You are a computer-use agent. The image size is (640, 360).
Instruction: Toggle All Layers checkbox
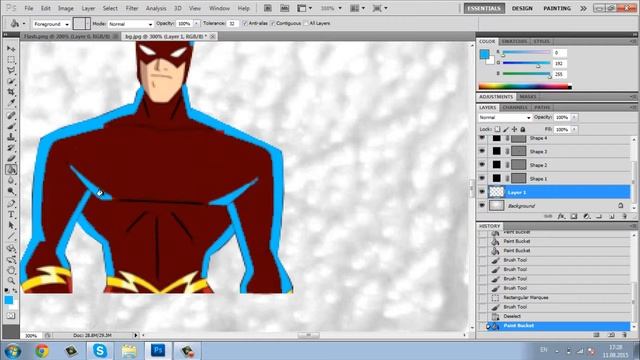[x=306, y=24]
